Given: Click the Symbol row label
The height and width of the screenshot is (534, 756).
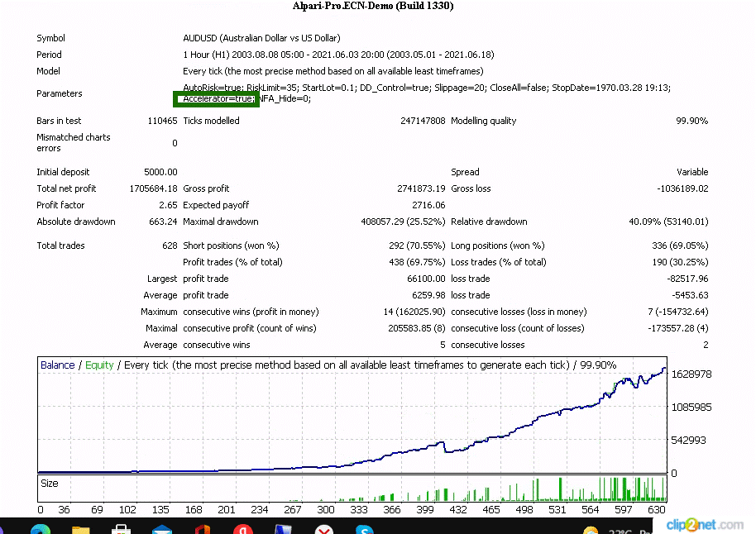Looking at the screenshot, I should click(50, 38).
